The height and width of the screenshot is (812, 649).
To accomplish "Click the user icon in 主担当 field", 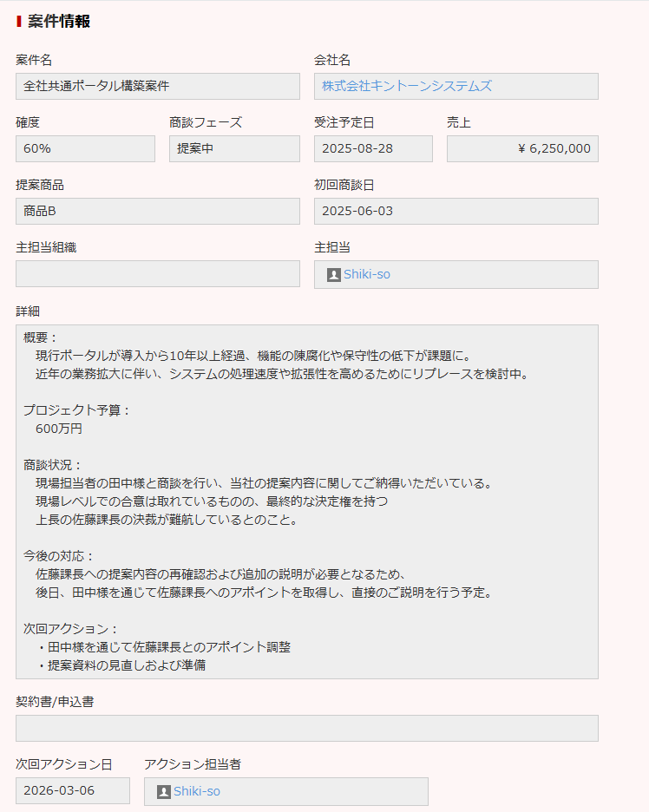I will click(333, 275).
